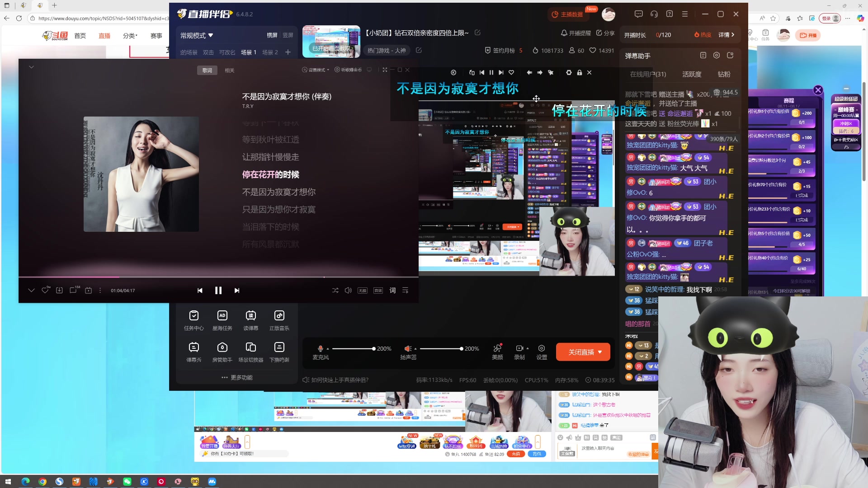Screen dimensions: 868x488
Task: Click the message icon in 直播伴侣 title bar
Action: click(638, 14)
